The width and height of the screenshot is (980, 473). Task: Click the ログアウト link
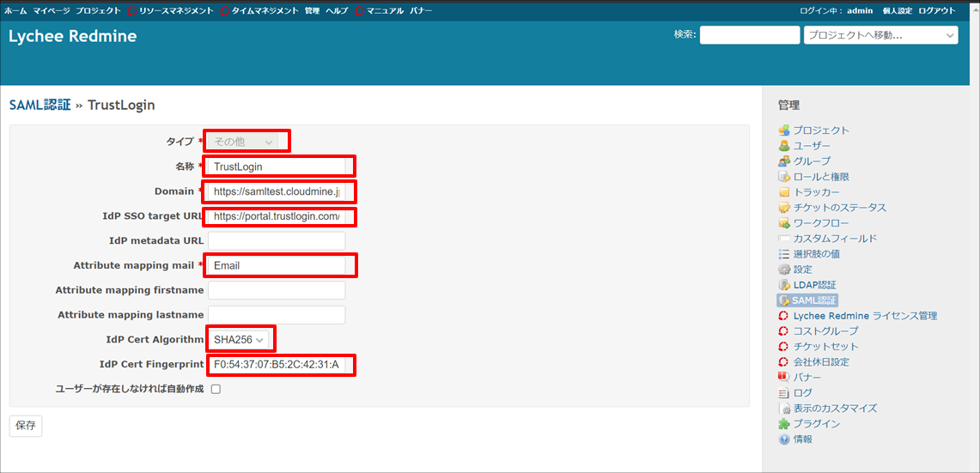click(x=936, y=11)
